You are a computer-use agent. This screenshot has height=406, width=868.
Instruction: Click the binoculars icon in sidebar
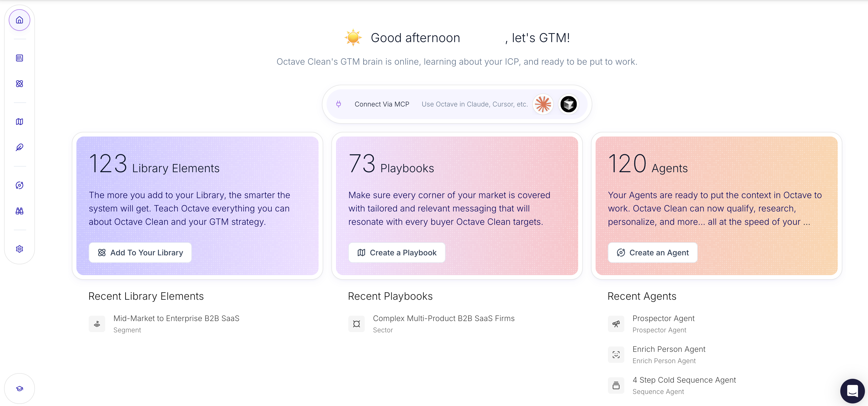[19, 211]
